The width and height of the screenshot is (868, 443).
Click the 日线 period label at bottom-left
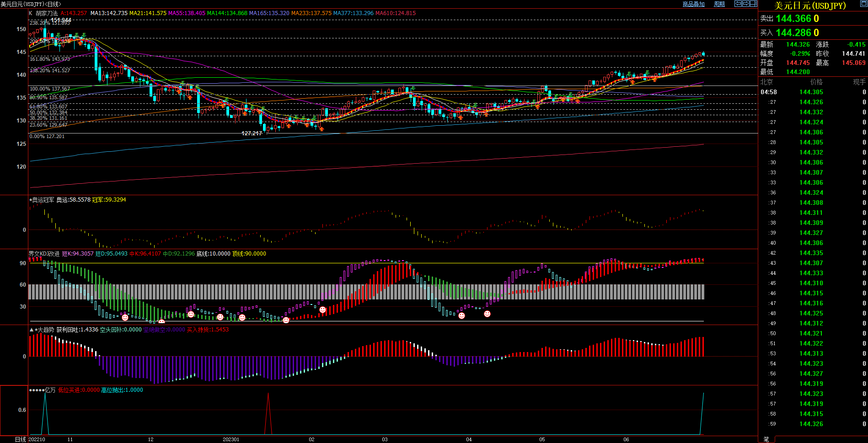(20, 439)
